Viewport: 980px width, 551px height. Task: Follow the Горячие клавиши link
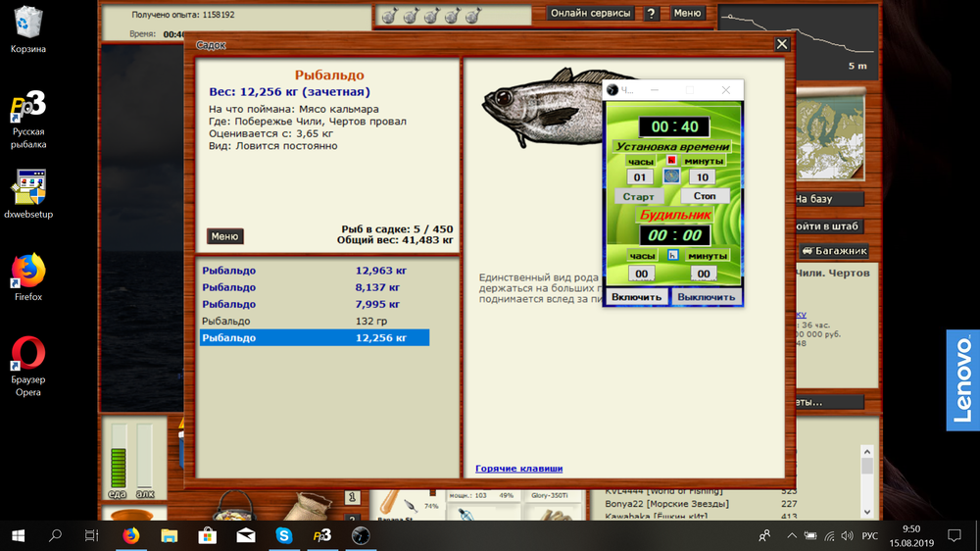pos(518,469)
